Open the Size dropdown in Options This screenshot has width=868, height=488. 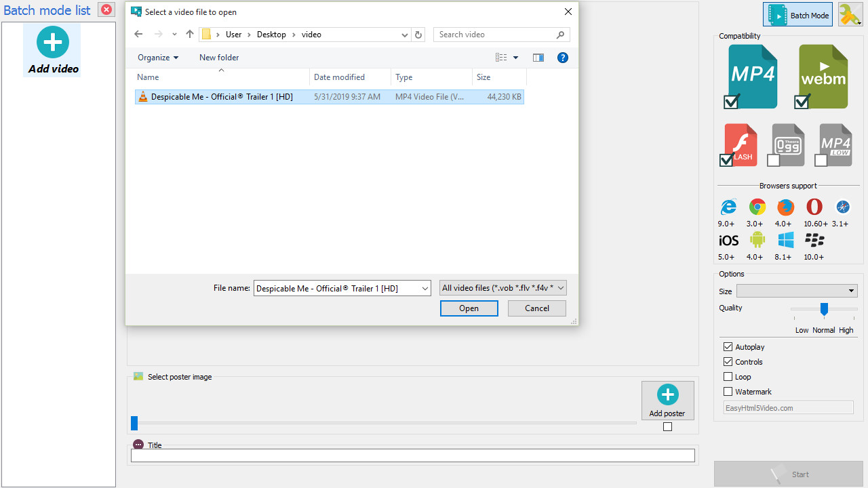coord(797,291)
